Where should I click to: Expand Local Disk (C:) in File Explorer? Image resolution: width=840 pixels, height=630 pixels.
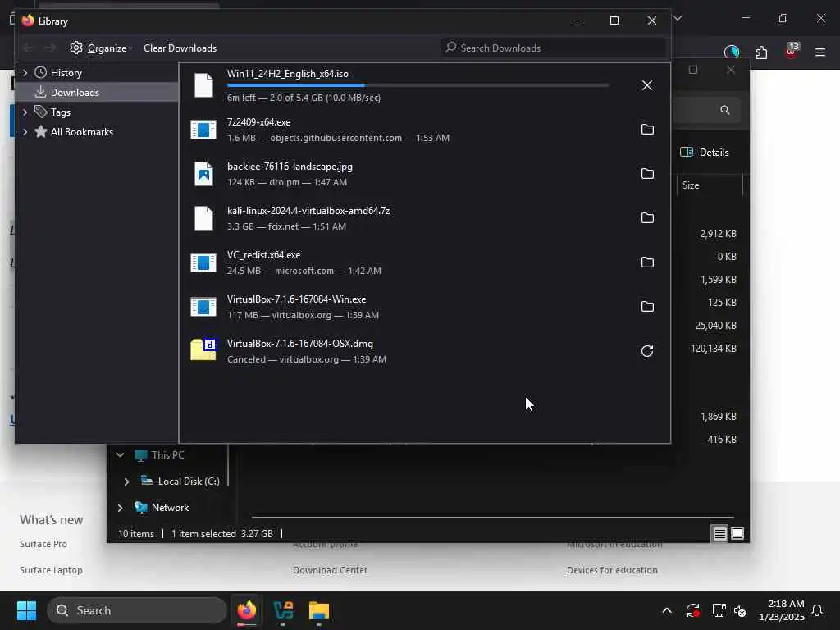[126, 482]
